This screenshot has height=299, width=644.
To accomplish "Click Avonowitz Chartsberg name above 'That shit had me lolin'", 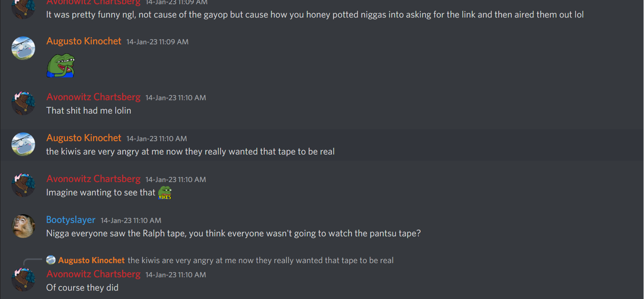I will (93, 97).
